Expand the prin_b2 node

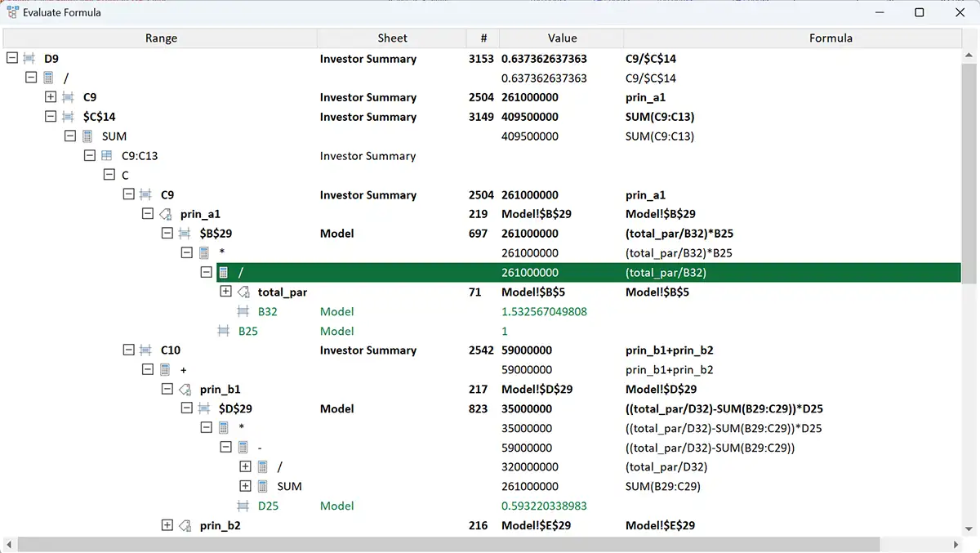pyautogui.click(x=167, y=525)
